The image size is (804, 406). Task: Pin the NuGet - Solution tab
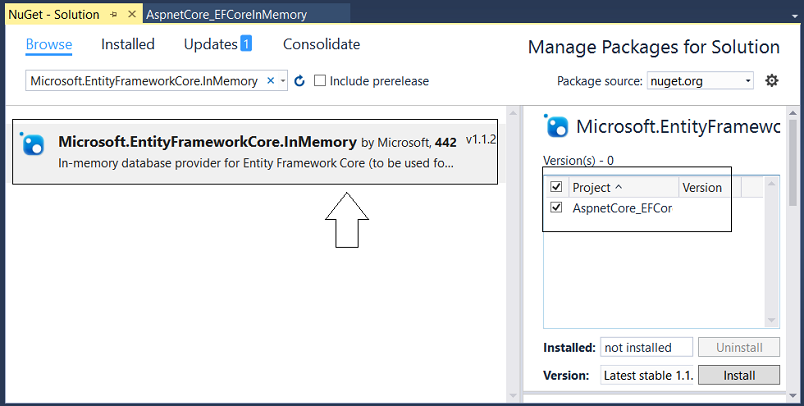coord(114,14)
